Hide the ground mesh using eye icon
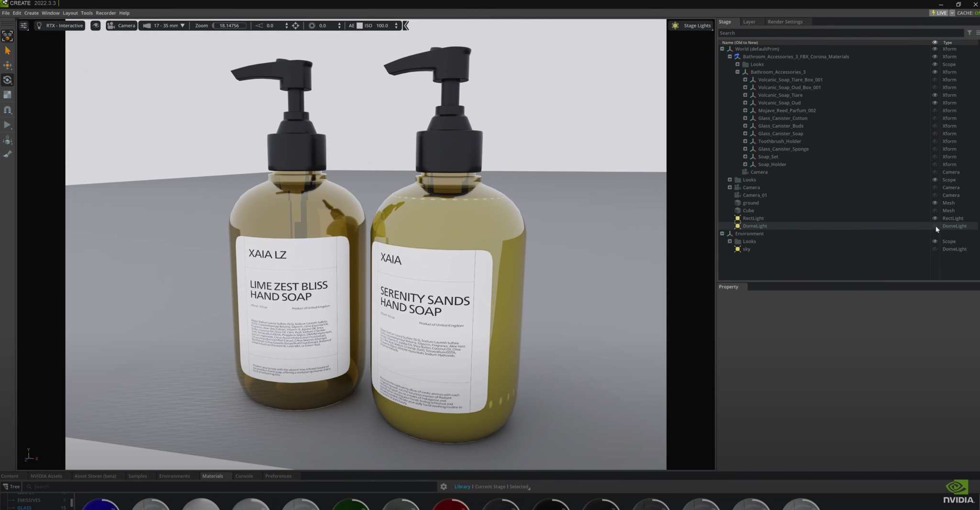This screenshot has width=980, height=510. pos(935,203)
